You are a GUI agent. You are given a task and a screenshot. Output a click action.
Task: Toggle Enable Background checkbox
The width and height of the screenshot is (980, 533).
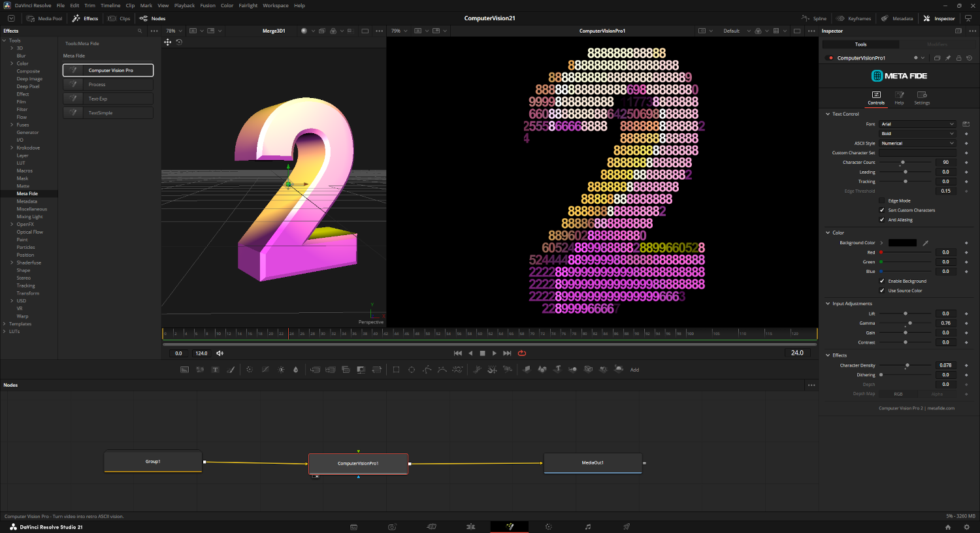tap(882, 281)
